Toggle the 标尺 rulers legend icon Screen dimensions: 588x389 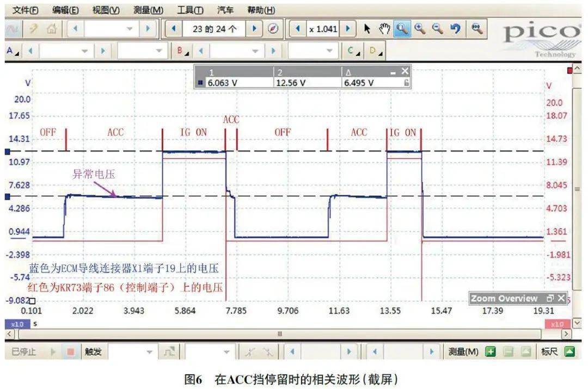pos(570,351)
